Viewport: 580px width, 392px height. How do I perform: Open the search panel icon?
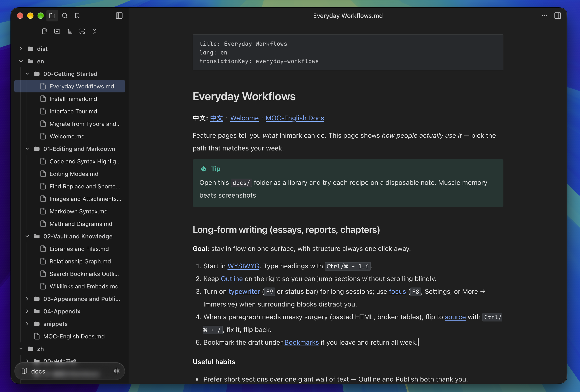[65, 16]
